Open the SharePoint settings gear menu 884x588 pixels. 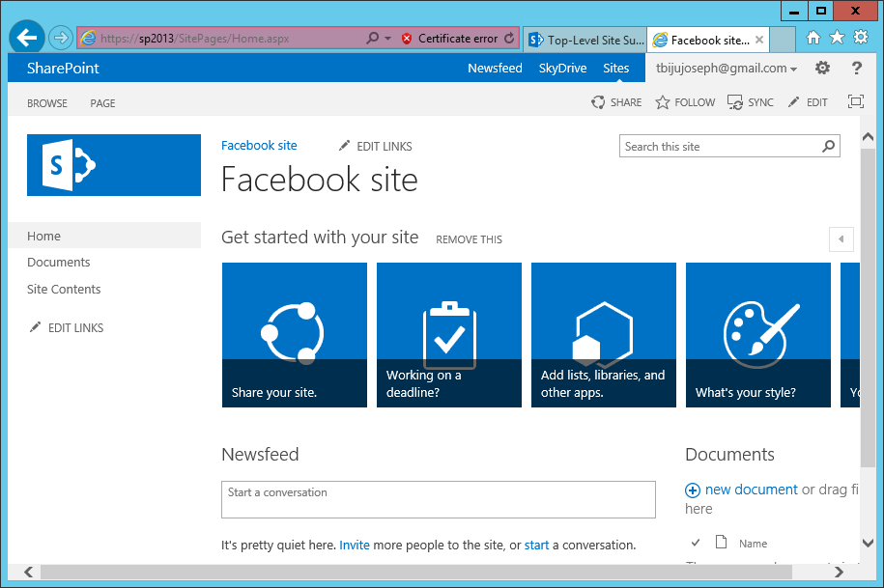(x=822, y=69)
